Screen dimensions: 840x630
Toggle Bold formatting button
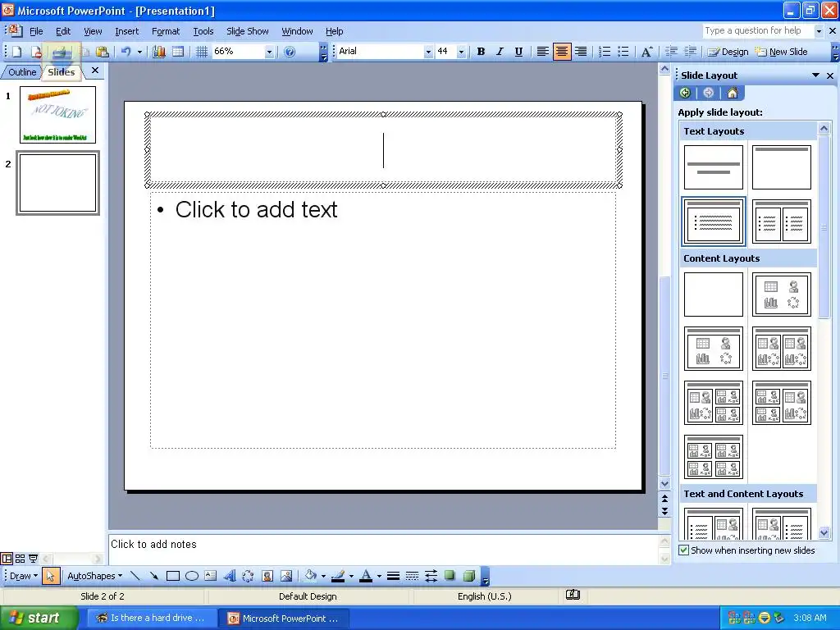pos(481,52)
